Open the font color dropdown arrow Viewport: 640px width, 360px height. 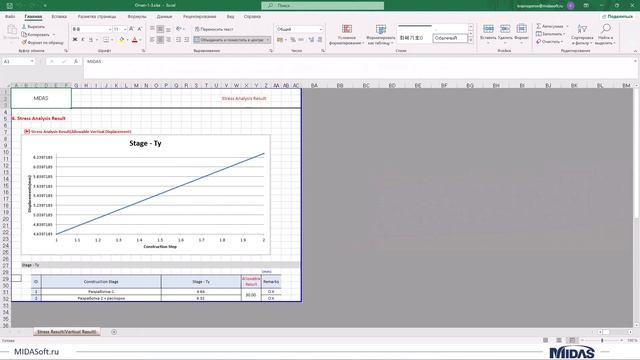click(x=140, y=40)
